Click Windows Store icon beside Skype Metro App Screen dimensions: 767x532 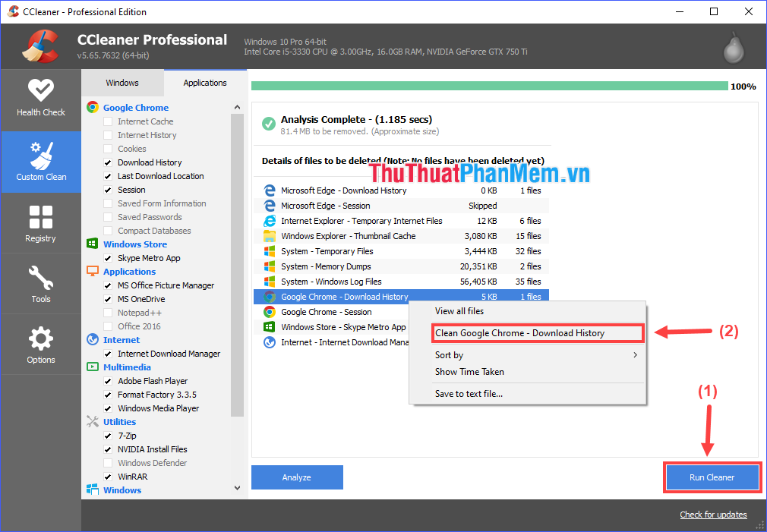(x=270, y=326)
